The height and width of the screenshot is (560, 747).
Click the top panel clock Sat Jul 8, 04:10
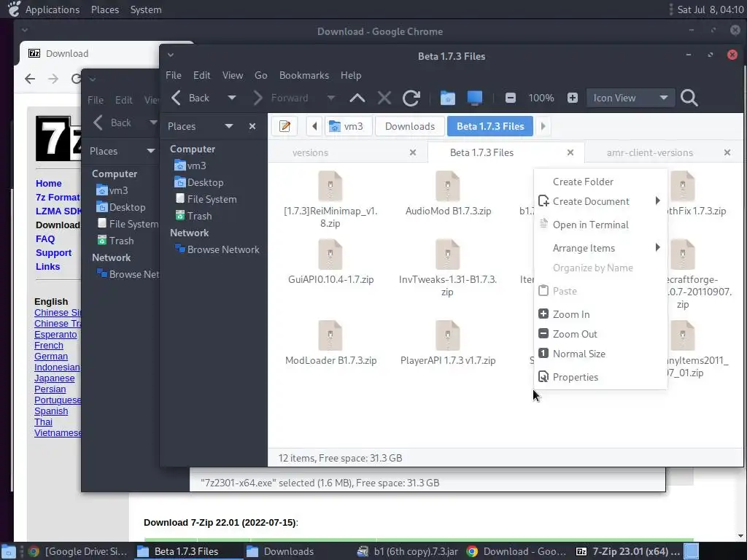(x=711, y=9)
